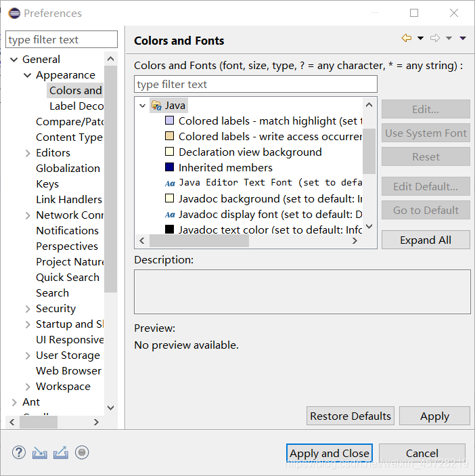Screen dimensions: 475x476
Task: Click the font list vertical scrollbar thumb
Action: click(369, 151)
